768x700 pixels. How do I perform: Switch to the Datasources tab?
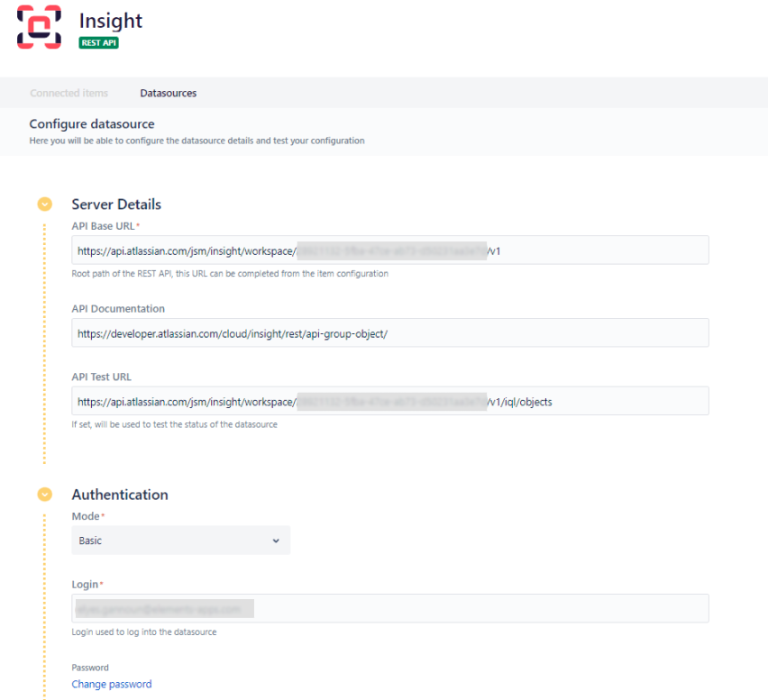[168, 93]
